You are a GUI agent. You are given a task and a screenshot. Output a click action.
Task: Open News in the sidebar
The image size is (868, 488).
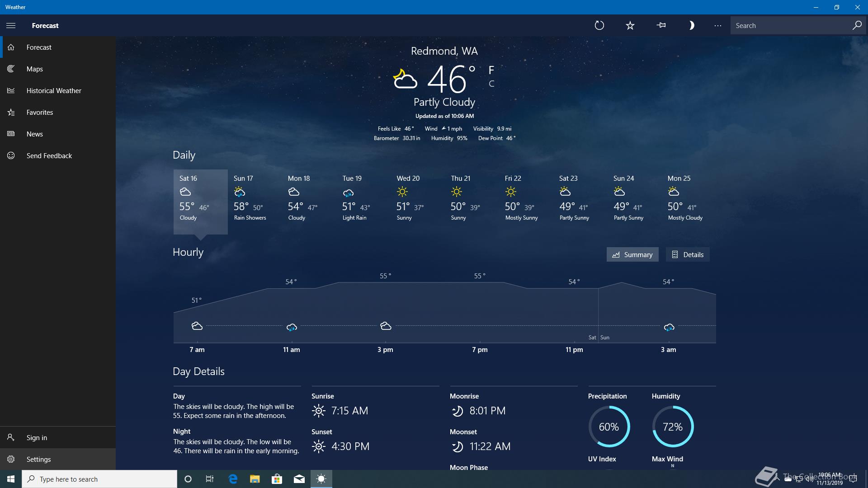click(58, 134)
